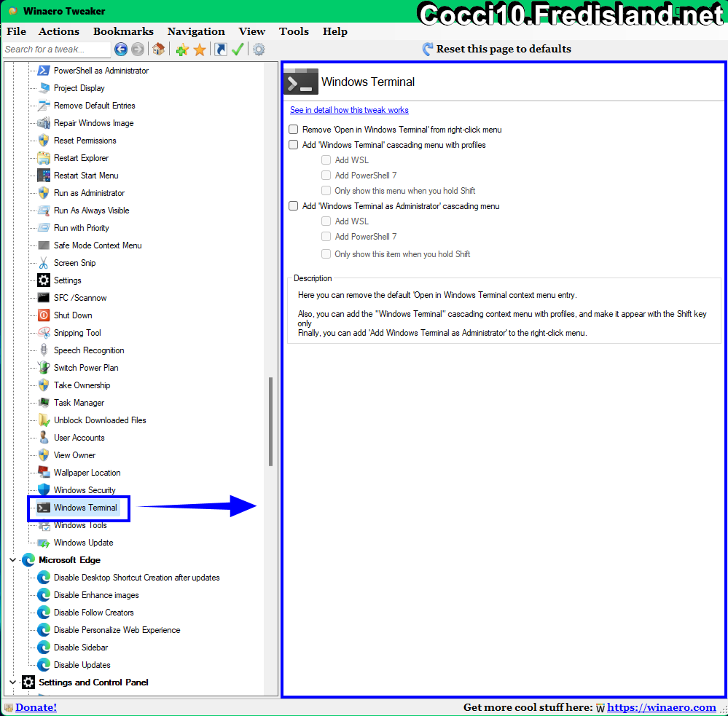Image resolution: width=728 pixels, height=716 pixels.
Task: Click the Add bookmark star-plus icon
Action: pyautogui.click(x=182, y=50)
